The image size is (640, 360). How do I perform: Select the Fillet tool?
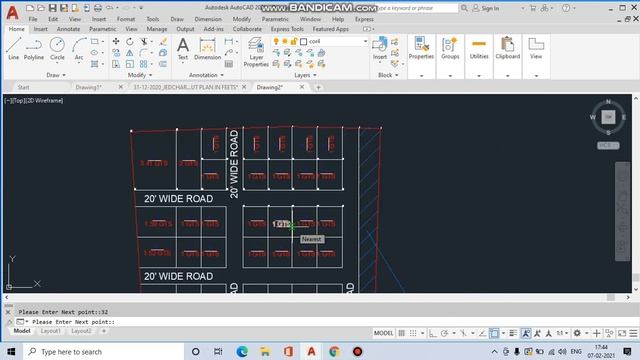144,53
